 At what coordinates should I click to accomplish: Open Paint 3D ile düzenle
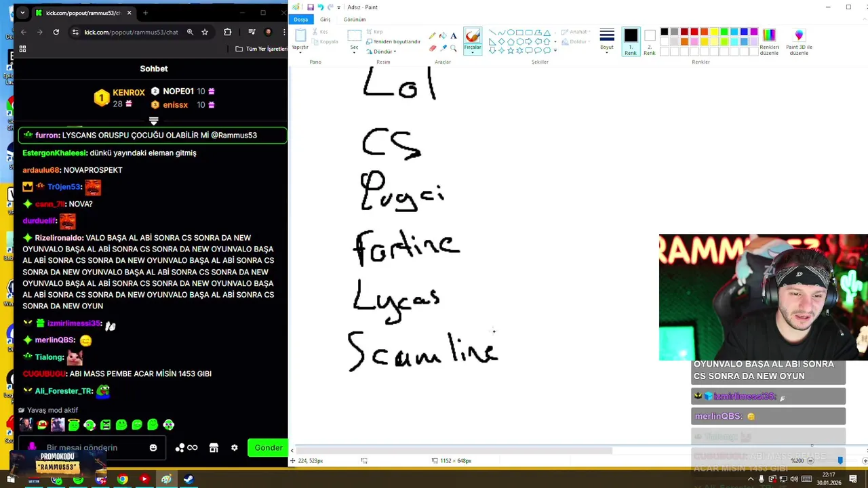click(x=799, y=42)
